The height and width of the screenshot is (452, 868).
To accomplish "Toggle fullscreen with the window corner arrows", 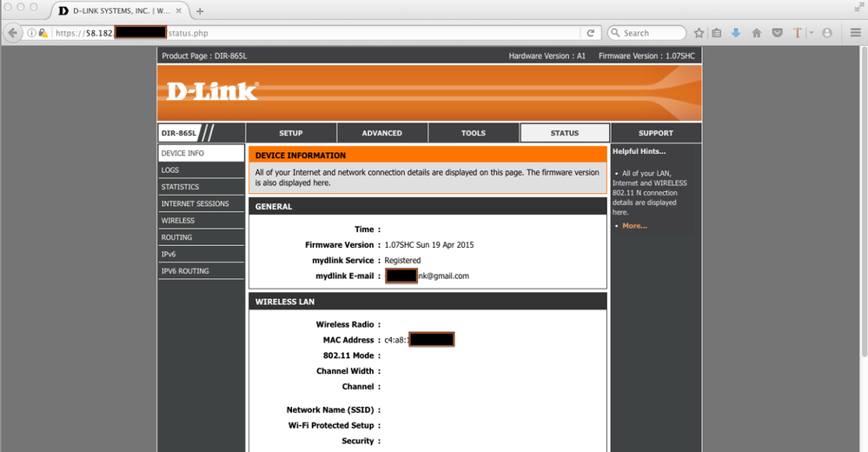I will 858,7.
